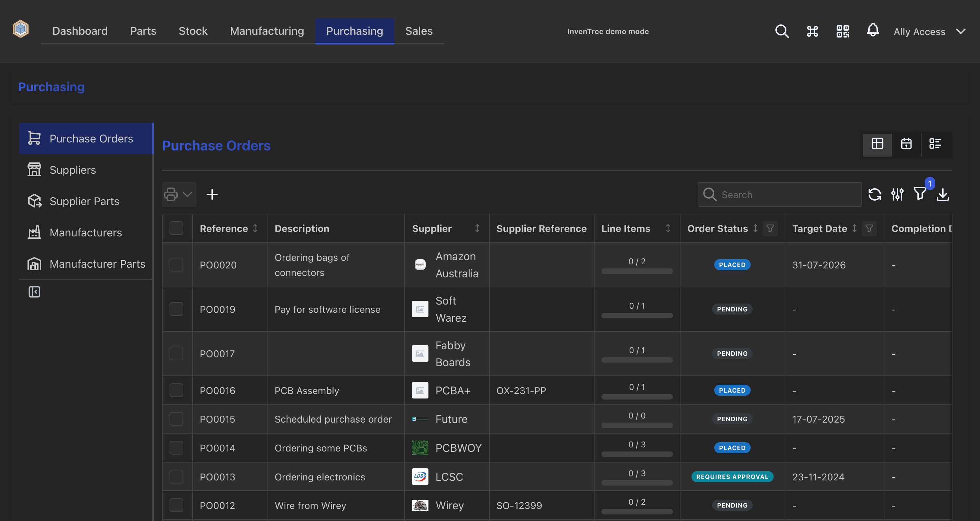Viewport: 980px width, 521px height.
Task: Select the PO0014 row checkbox
Action: (x=176, y=448)
